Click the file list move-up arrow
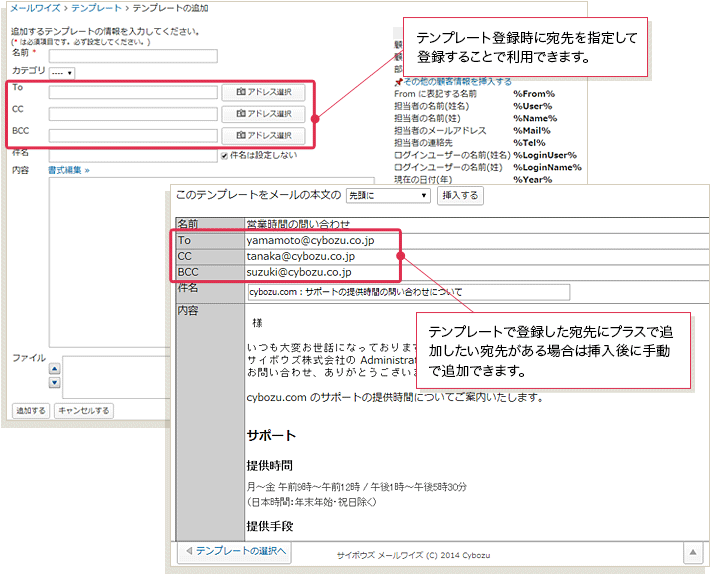This screenshot has height=575, width=710. pos(54,368)
